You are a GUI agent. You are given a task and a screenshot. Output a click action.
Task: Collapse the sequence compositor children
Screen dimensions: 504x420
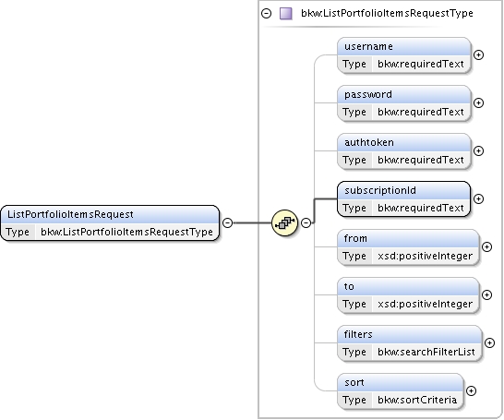(306, 222)
